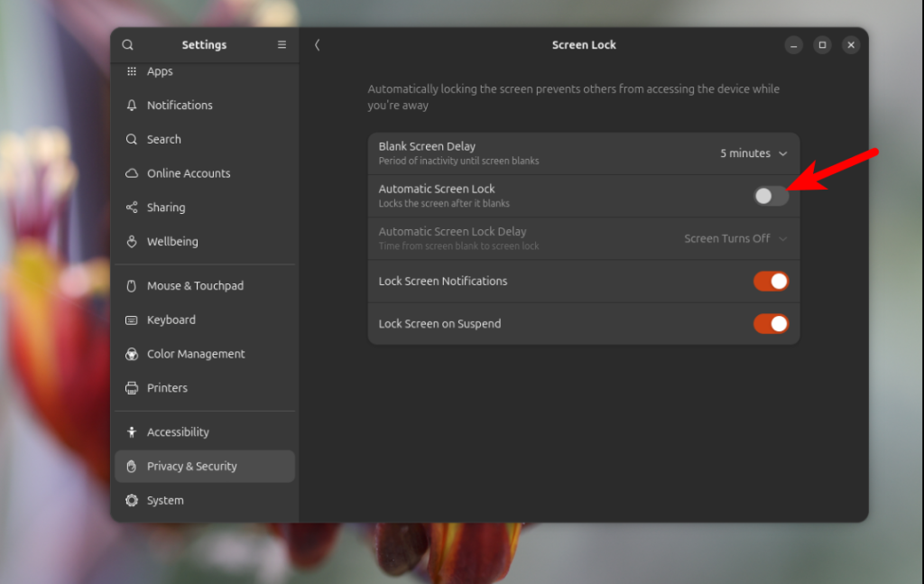This screenshot has width=924, height=584.
Task: Click the search magnifier icon in Settings header
Action: [x=128, y=45]
